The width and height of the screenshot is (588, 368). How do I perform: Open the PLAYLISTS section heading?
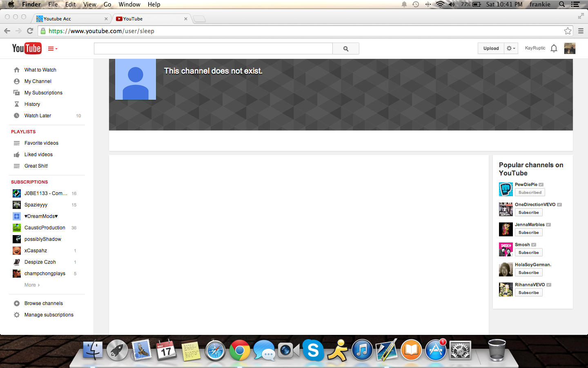tap(23, 132)
